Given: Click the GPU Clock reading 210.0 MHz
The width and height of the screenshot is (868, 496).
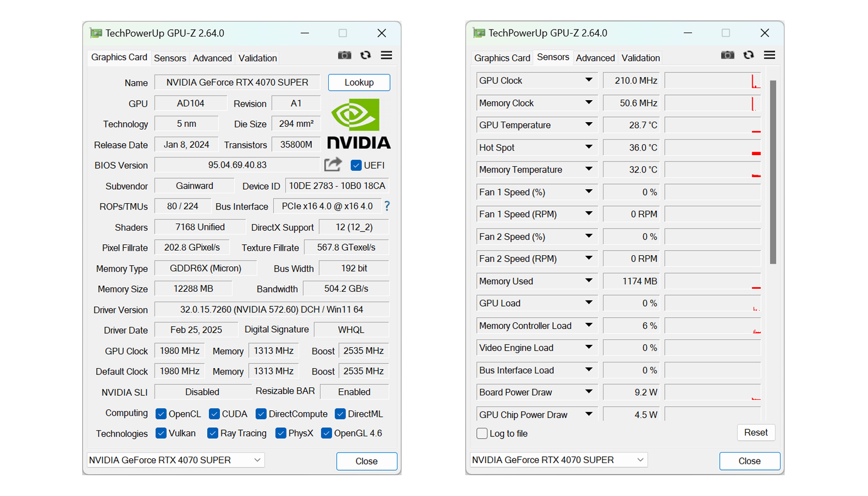Looking at the screenshot, I should point(631,80).
